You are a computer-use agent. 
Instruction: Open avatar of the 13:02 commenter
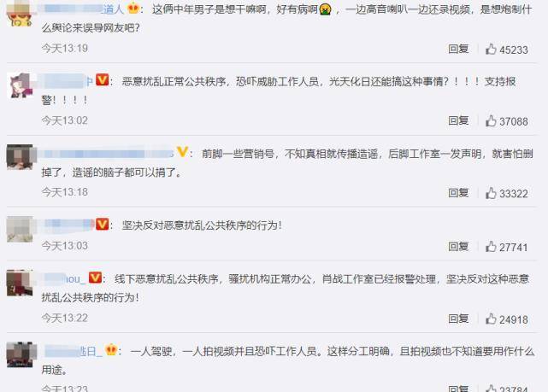click(x=20, y=85)
